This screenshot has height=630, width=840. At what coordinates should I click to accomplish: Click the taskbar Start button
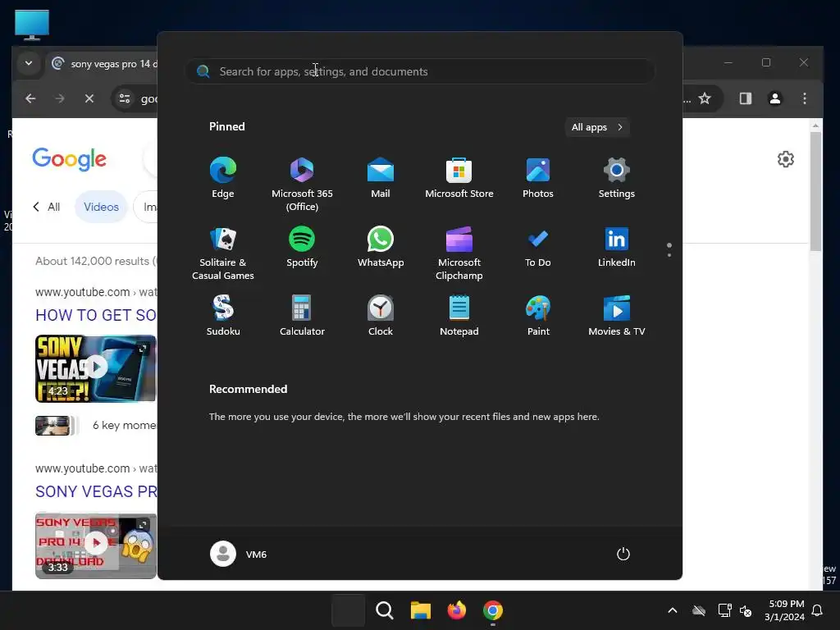coord(348,610)
